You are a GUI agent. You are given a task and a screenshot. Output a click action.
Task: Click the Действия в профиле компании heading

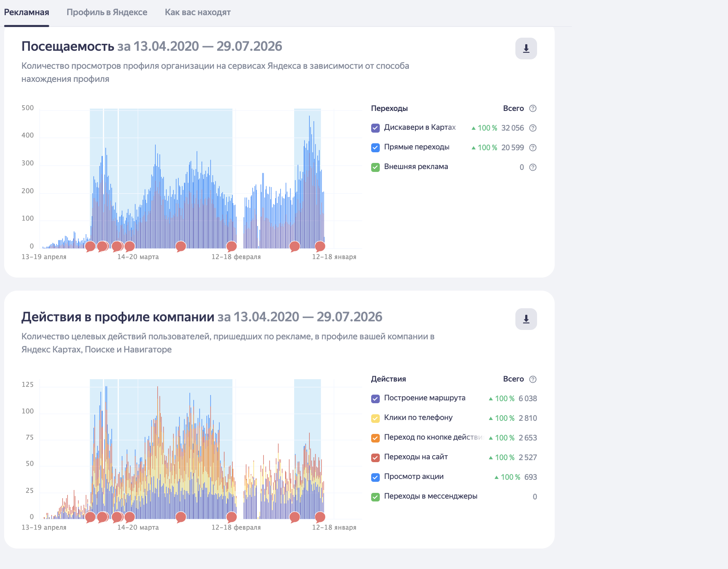pyautogui.click(x=118, y=317)
